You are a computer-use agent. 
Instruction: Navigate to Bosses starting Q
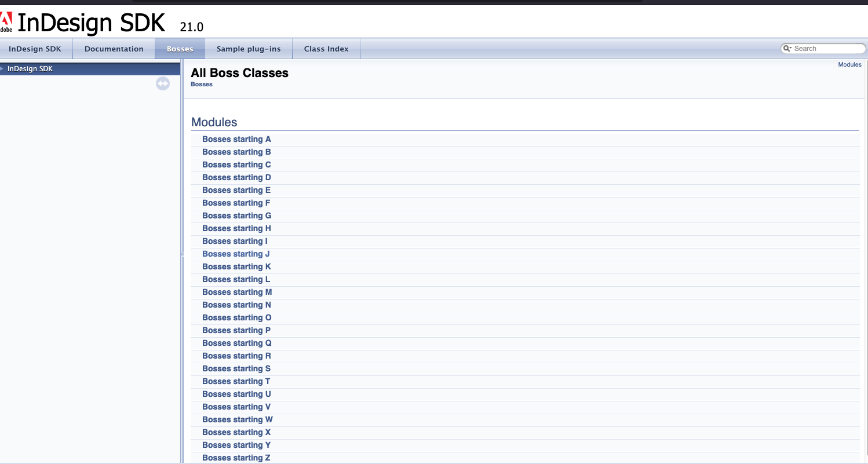236,344
